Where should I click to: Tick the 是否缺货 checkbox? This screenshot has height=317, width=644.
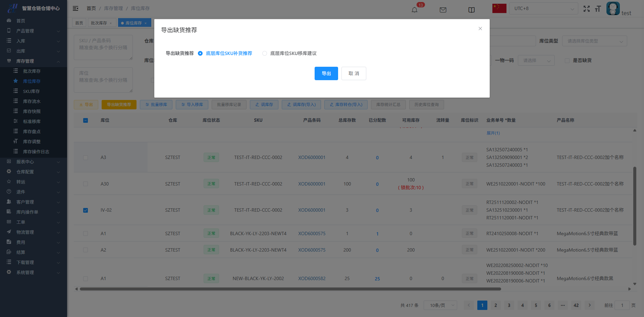point(567,61)
